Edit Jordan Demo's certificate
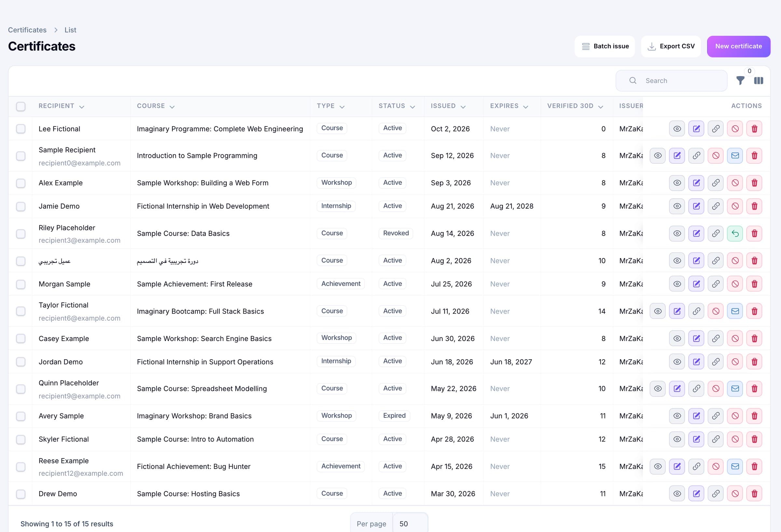 point(696,361)
